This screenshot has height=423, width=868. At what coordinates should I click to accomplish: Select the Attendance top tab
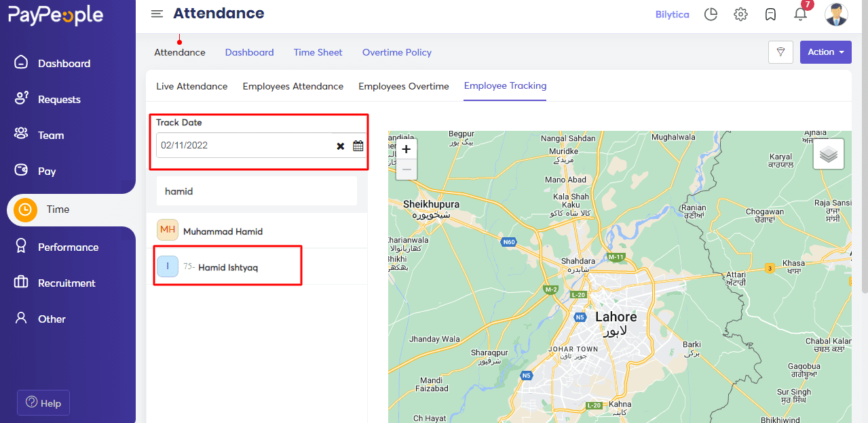click(180, 52)
